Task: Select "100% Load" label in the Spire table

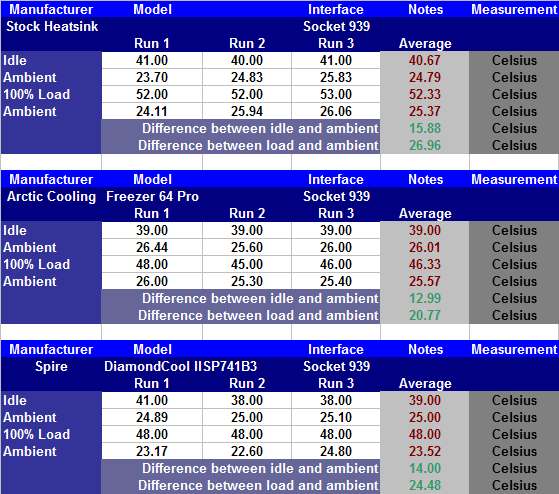Action: 37,434
